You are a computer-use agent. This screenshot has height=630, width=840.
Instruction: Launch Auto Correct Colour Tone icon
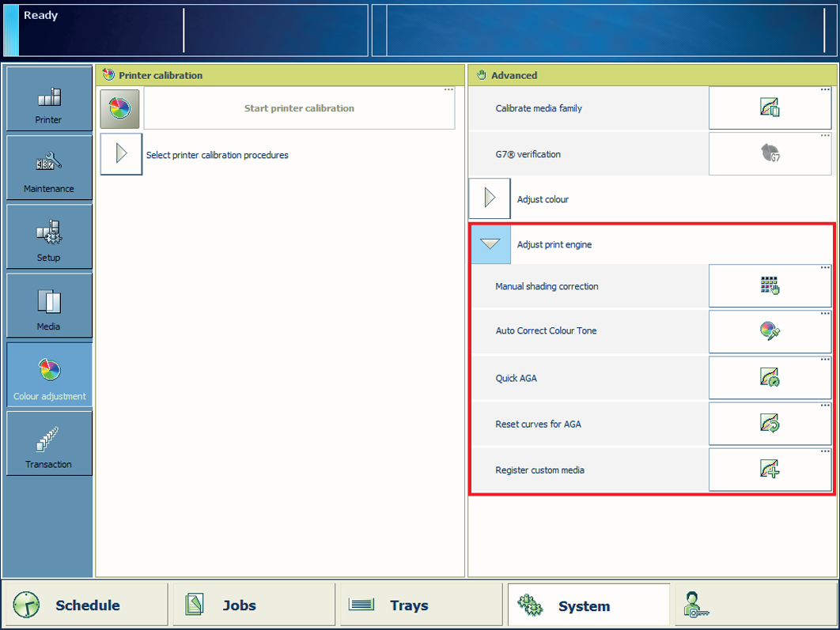pyautogui.click(x=770, y=331)
